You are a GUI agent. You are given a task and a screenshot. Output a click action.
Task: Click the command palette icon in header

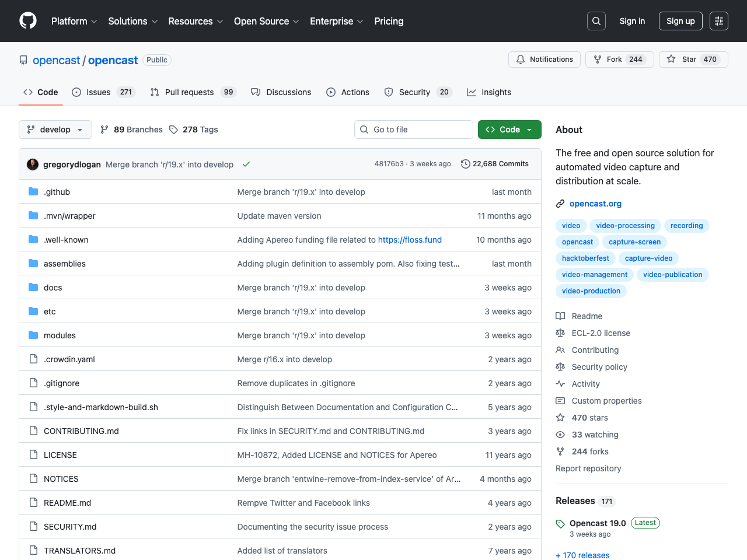click(x=718, y=21)
